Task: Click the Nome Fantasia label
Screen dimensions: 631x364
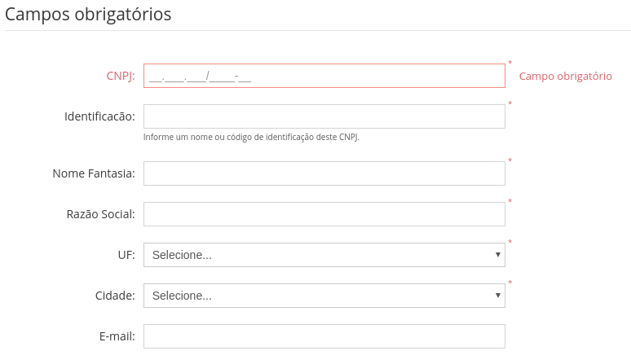Action: [94, 173]
